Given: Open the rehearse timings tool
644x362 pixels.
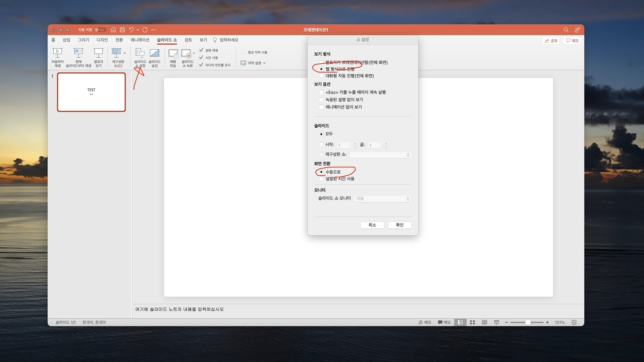Looking at the screenshot, I should coord(173,54).
